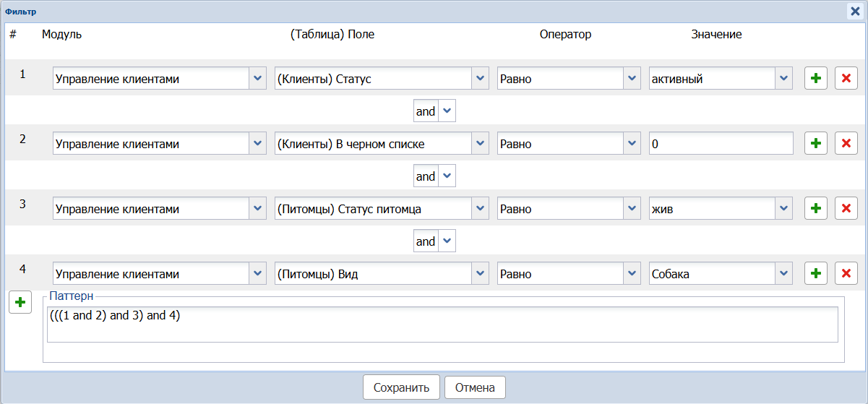Remove row 4 using red X icon
868x404 pixels.
click(846, 274)
